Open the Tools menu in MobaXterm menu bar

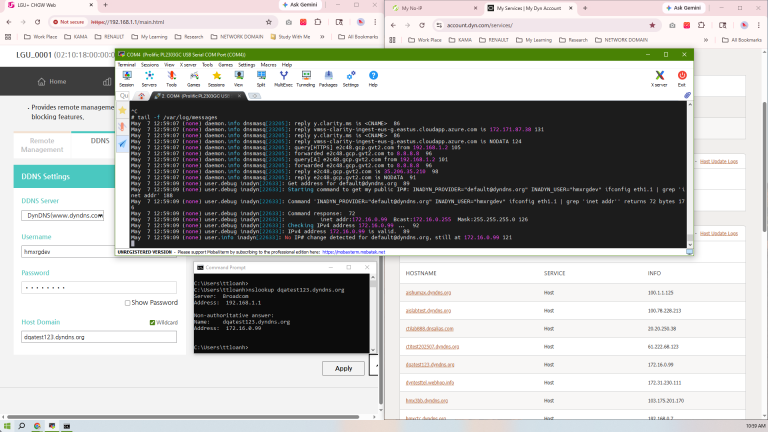click(208, 65)
